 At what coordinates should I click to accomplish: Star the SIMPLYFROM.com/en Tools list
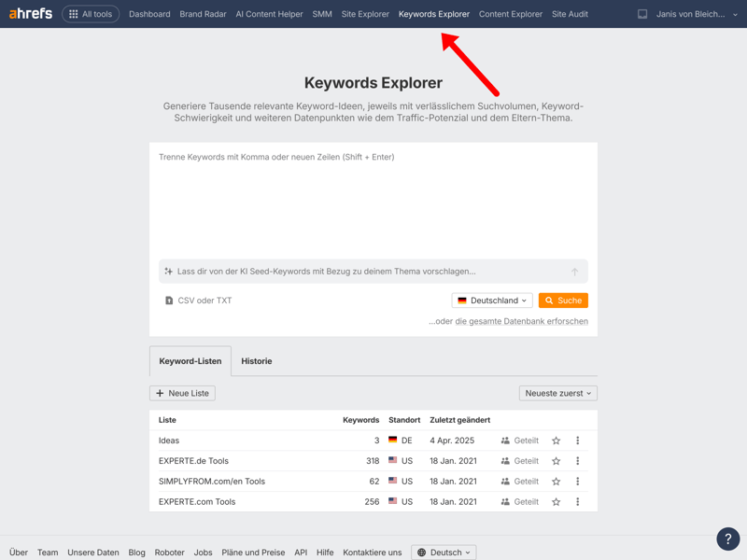coord(556,482)
